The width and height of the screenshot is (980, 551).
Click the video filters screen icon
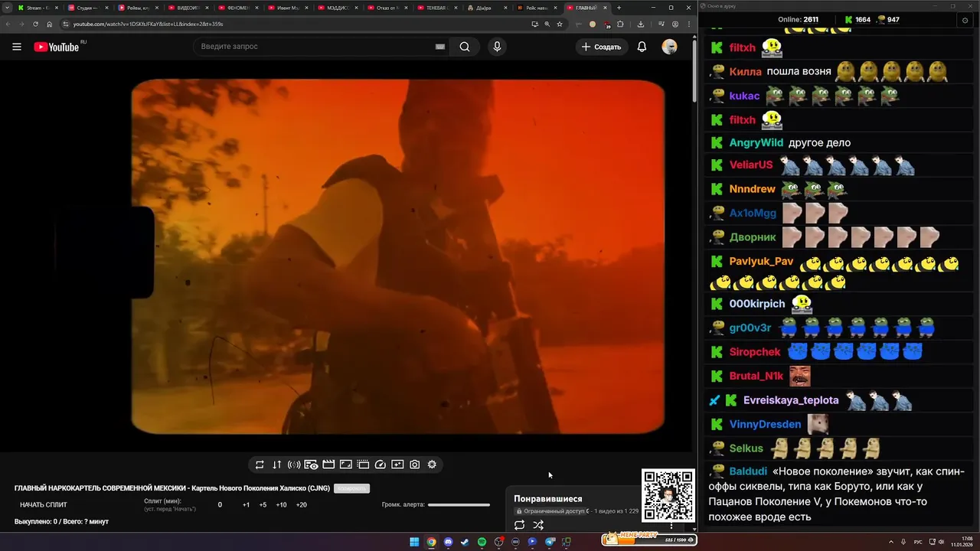pos(397,465)
